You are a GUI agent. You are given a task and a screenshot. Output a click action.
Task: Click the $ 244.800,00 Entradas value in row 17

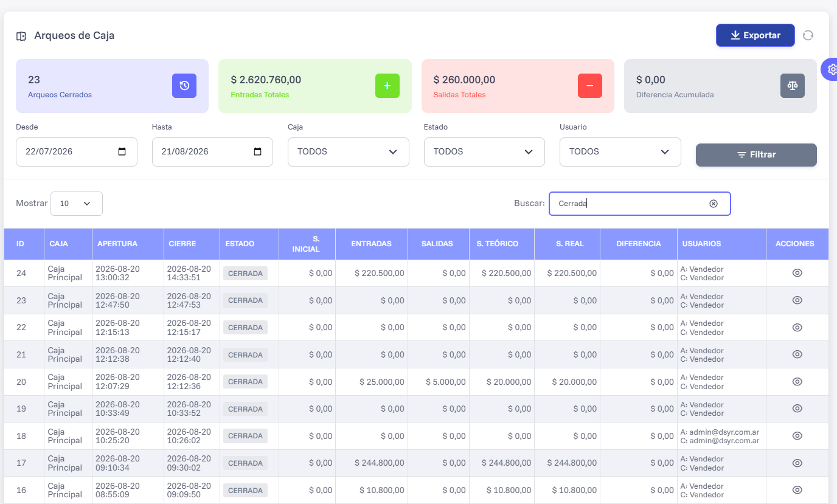click(380, 463)
